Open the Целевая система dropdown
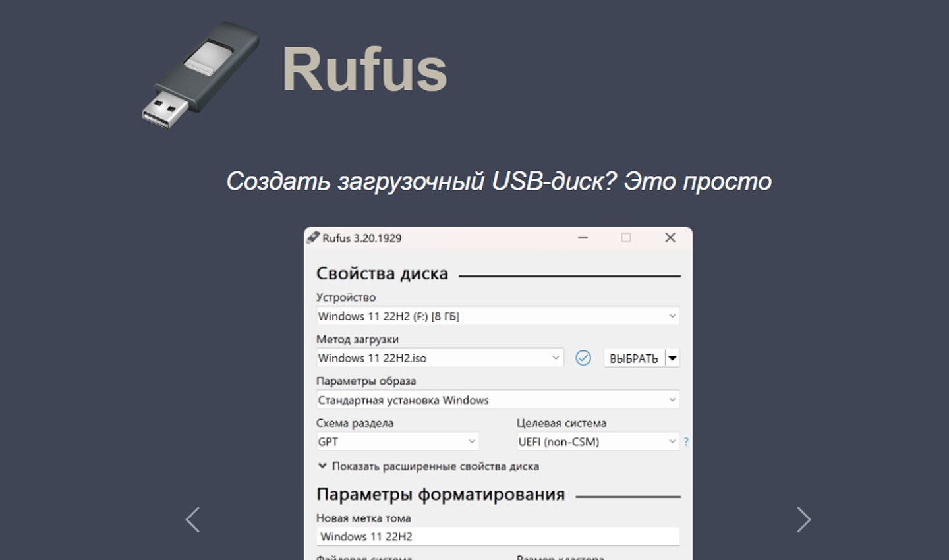This screenshot has width=949, height=560. coord(598,441)
